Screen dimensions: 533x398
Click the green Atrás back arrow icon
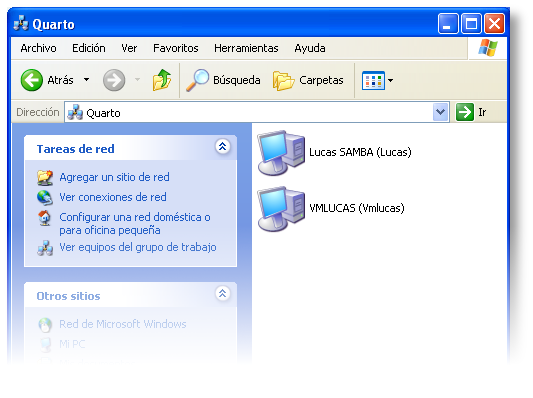[x=32, y=80]
